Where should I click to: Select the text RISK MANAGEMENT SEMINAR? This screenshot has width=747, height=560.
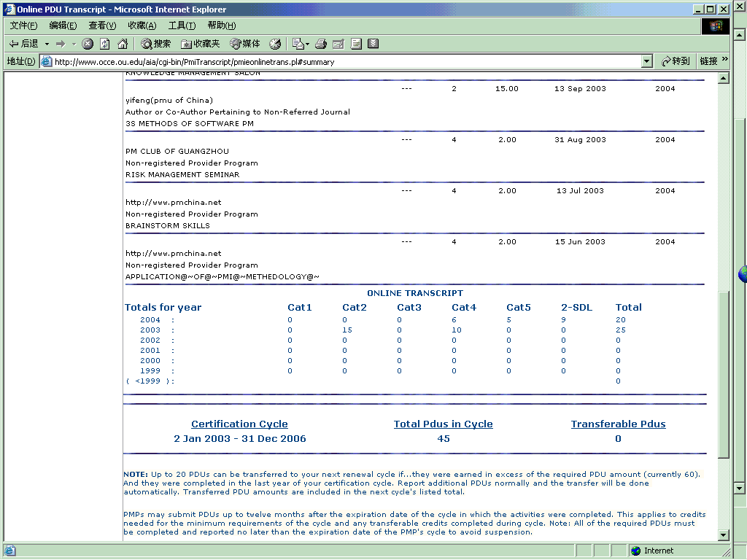point(182,175)
